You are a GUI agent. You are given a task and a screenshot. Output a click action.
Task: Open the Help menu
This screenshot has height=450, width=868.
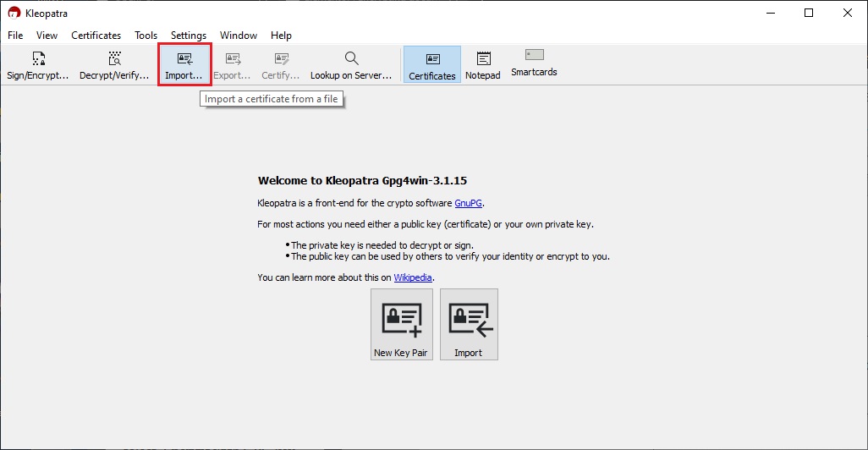281,36
